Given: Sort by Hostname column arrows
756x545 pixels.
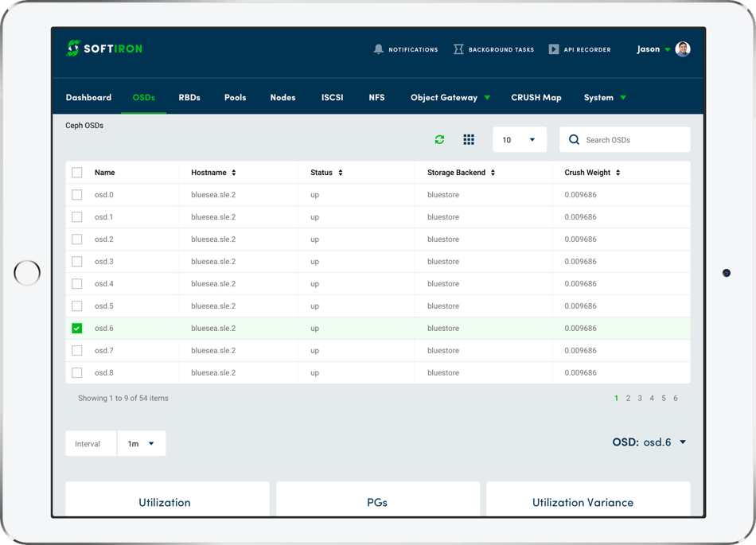Looking at the screenshot, I should pos(234,173).
